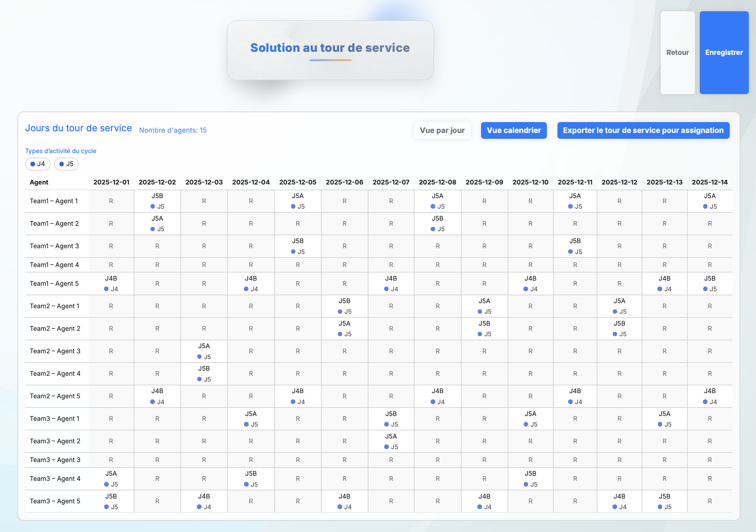
Task: Click the Nombre d'agents: 15 label
Action: coord(173,130)
